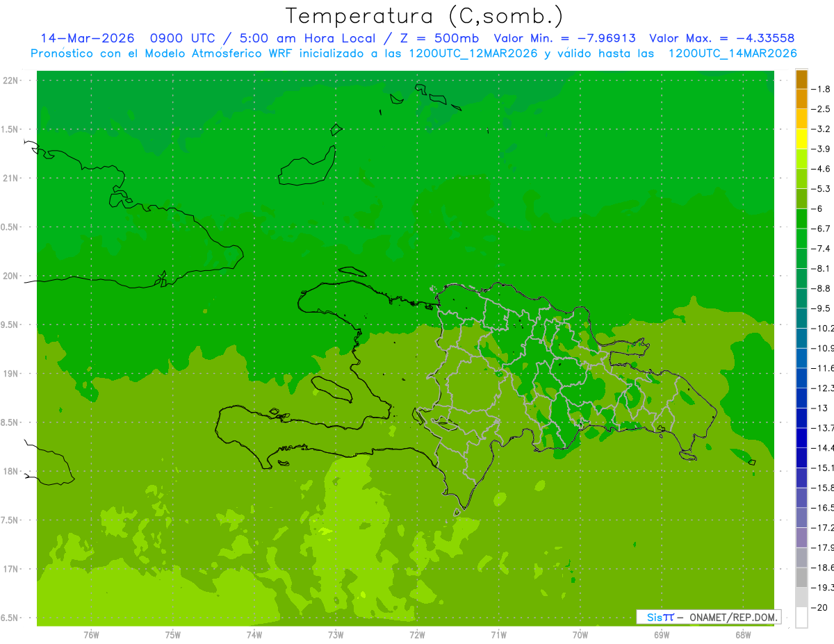Pick the purple swatch between -17.2 and -17.9

(x=801, y=538)
